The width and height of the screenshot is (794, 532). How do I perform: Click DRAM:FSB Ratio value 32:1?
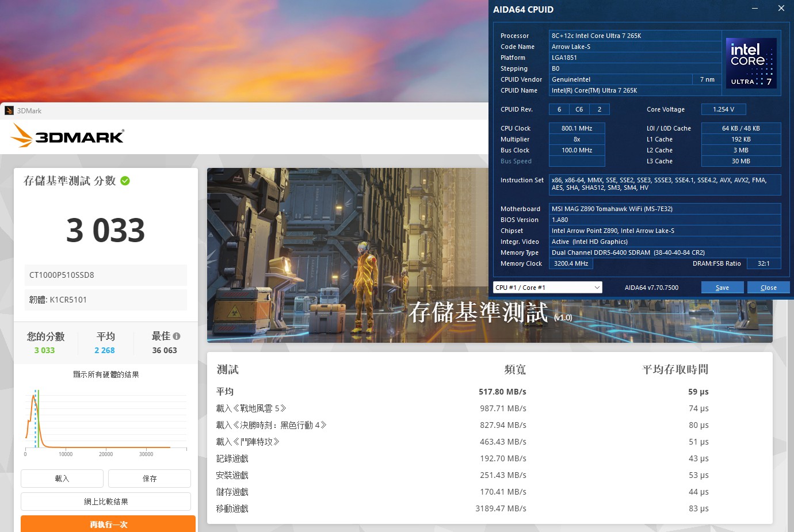point(764,263)
